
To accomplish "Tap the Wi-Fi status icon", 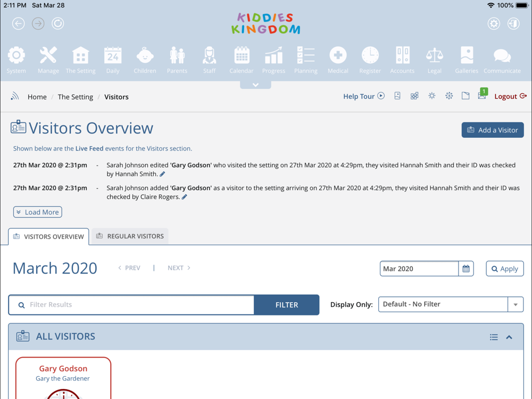I will pos(491,5).
